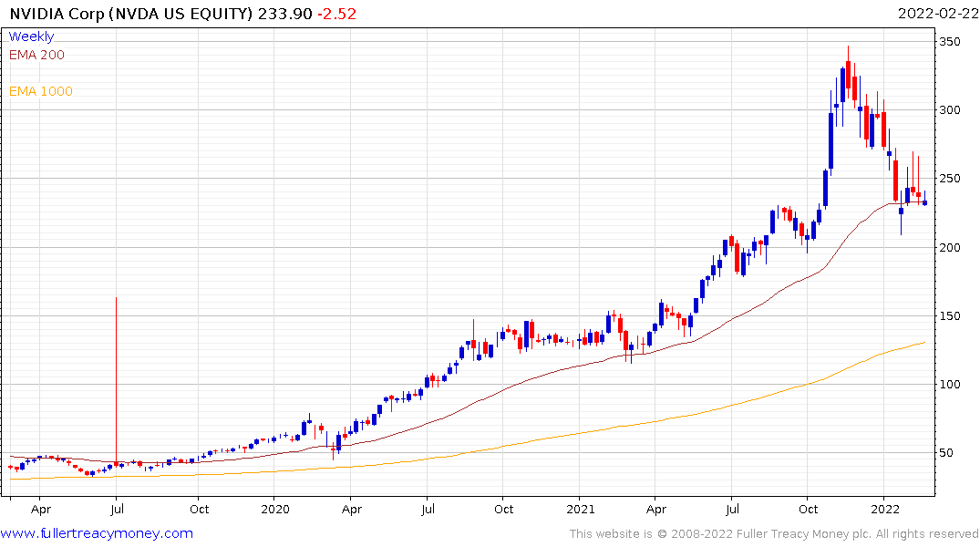Click the red change value -2.52
980x547 pixels.
tap(337, 14)
